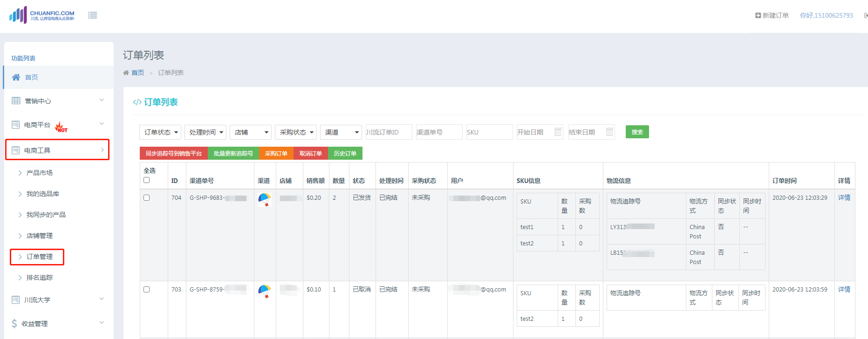Focus the 川流订单ID input field
Viewport: 868px width, 339px height.
(389, 132)
